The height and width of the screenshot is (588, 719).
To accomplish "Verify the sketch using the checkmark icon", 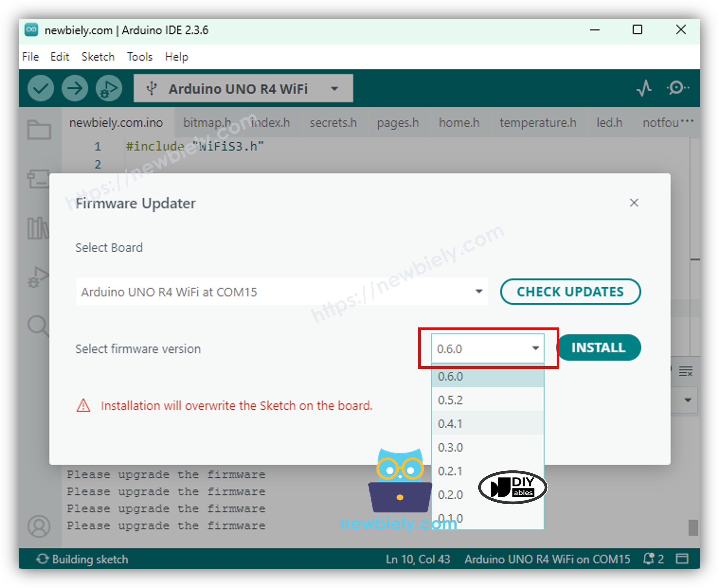I will pos(41,88).
